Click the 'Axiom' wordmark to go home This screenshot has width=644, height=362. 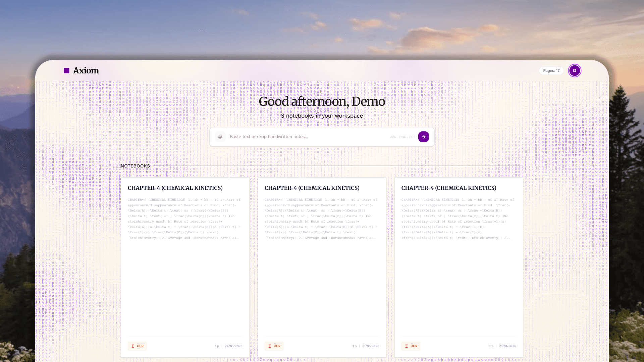click(x=86, y=70)
